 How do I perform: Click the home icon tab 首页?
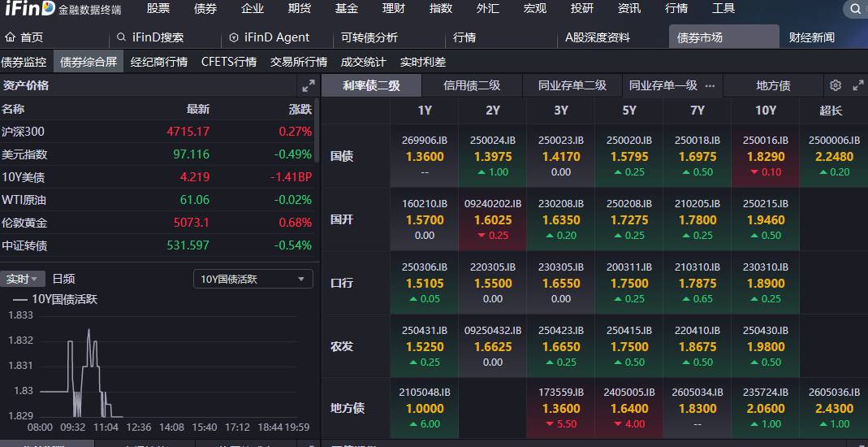24,37
